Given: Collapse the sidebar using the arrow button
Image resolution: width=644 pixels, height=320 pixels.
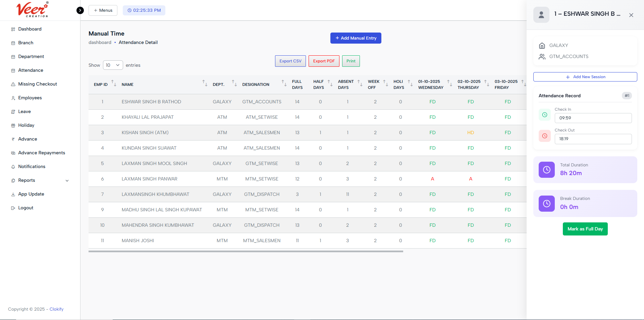Looking at the screenshot, I should pyautogui.click(x=80, y=10).
